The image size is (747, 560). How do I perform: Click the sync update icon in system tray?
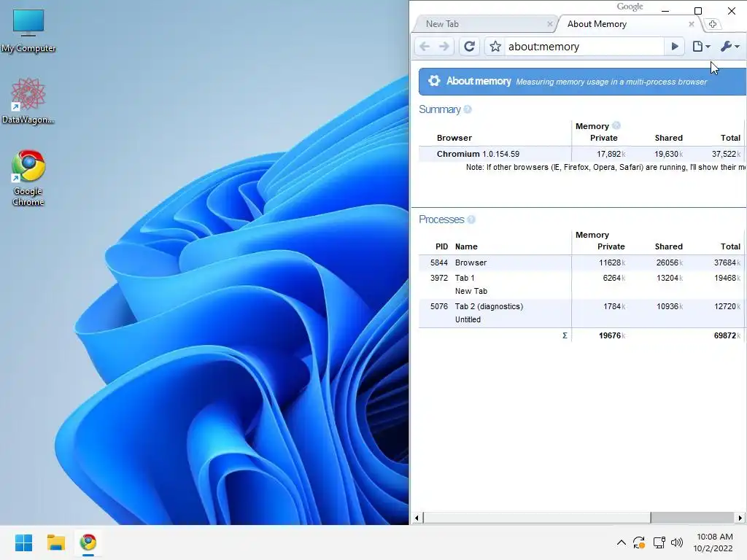click(639, 542)
